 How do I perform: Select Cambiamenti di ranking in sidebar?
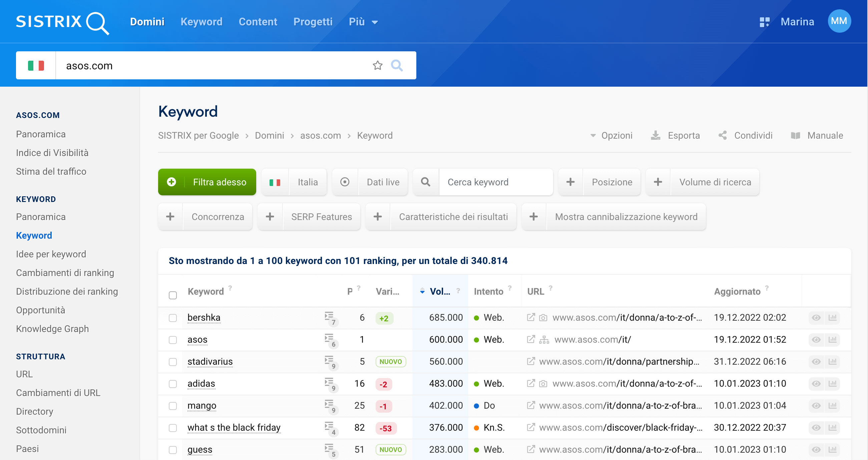coord(65,273)
